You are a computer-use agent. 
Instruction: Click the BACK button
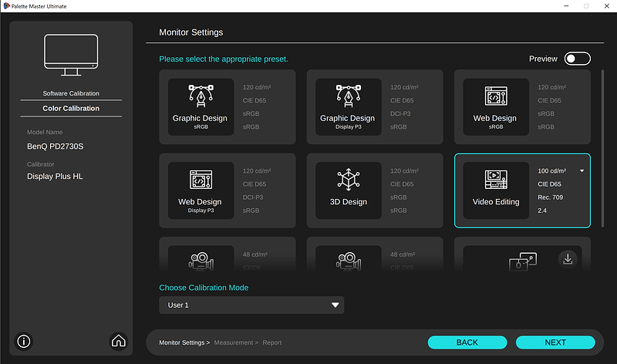click(x=467, y=342)
